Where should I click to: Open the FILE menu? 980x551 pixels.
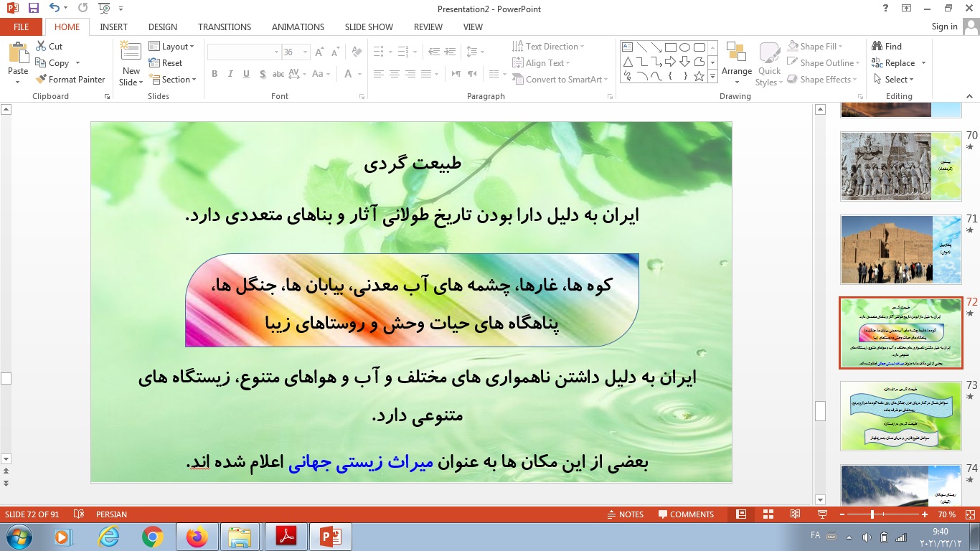click(x=21, y=27)
